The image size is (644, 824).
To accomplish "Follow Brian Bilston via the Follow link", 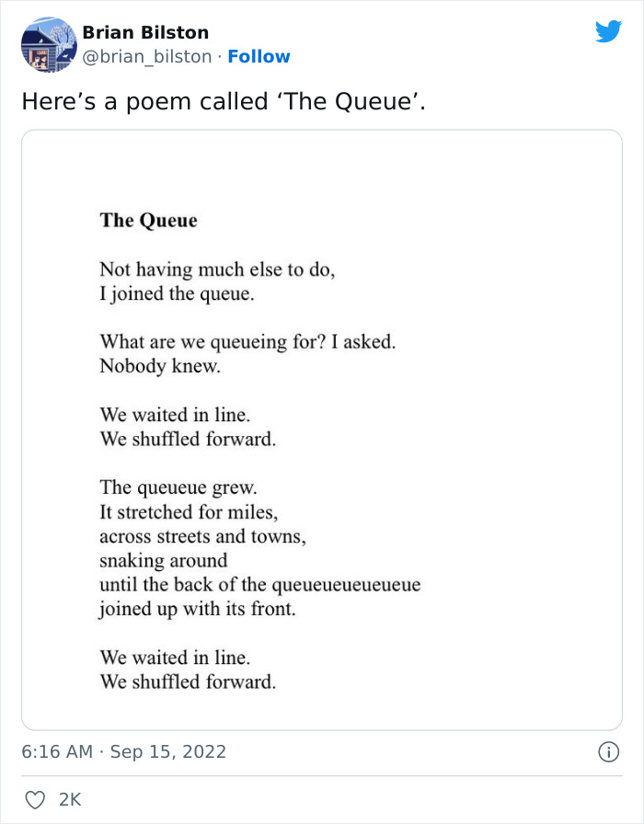I will tap(259, 56).
